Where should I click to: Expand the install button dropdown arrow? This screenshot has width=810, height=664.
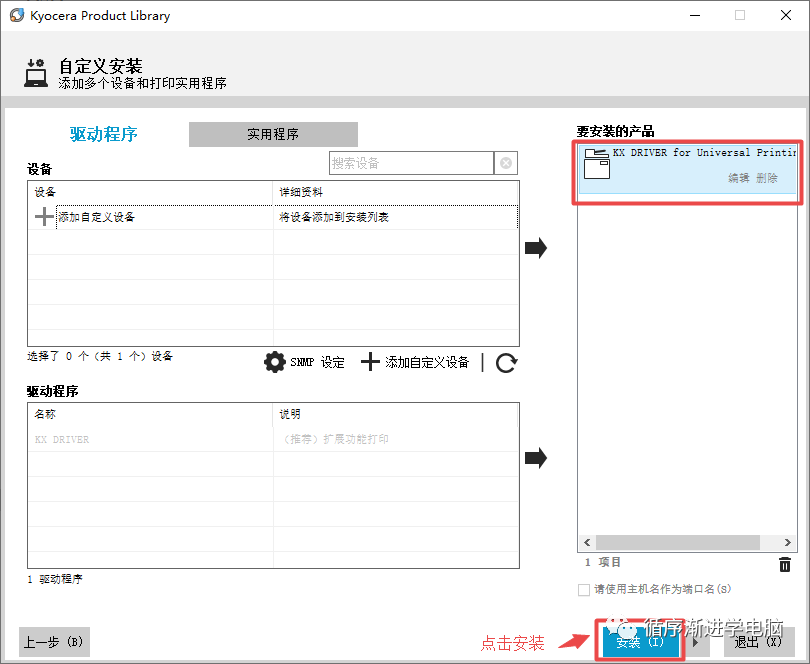(x=695, y=642)
